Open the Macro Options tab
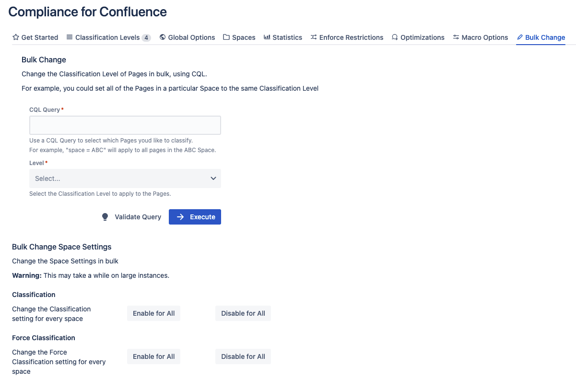 click(484, 37)
